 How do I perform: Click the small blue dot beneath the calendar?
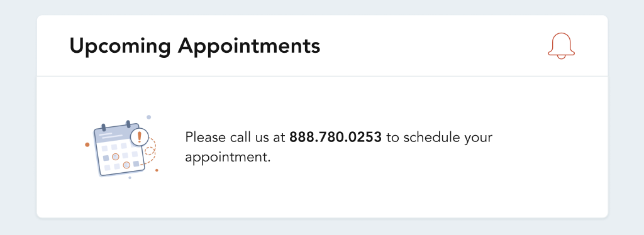point(130,178)
